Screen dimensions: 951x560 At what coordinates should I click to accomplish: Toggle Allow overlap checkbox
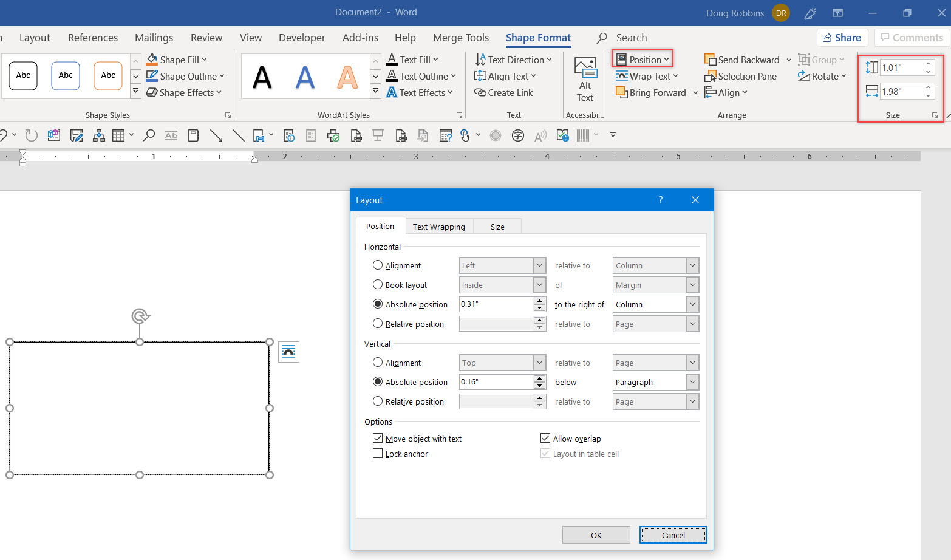(545, 438)
